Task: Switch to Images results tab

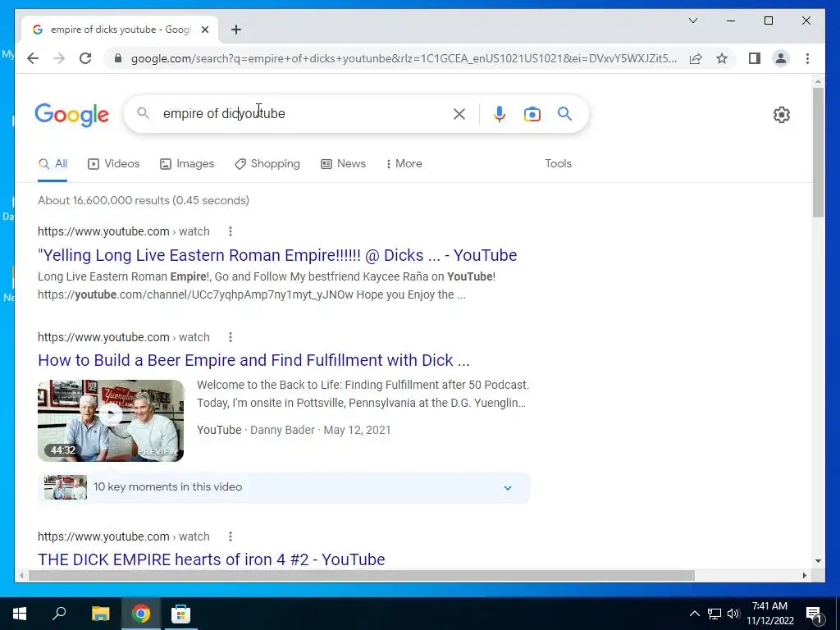Action: coord(187,164)
